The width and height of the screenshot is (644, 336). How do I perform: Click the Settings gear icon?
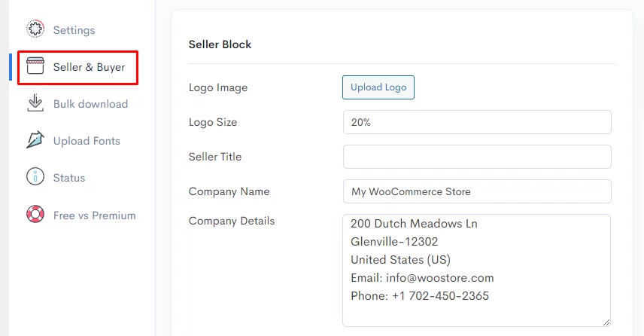[x=35, y=29]
